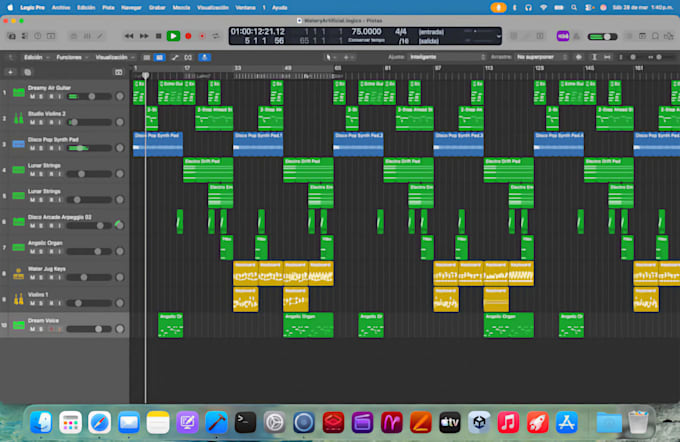Open the Archivo menu

(61, 7)
